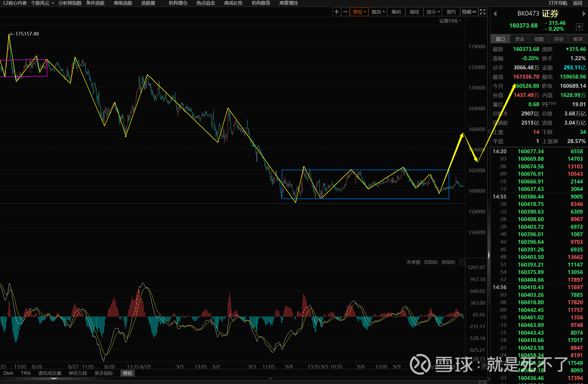This screenshot has width=588, height=384.
Task: Click the 模板 button
Action: pos(127,373)
